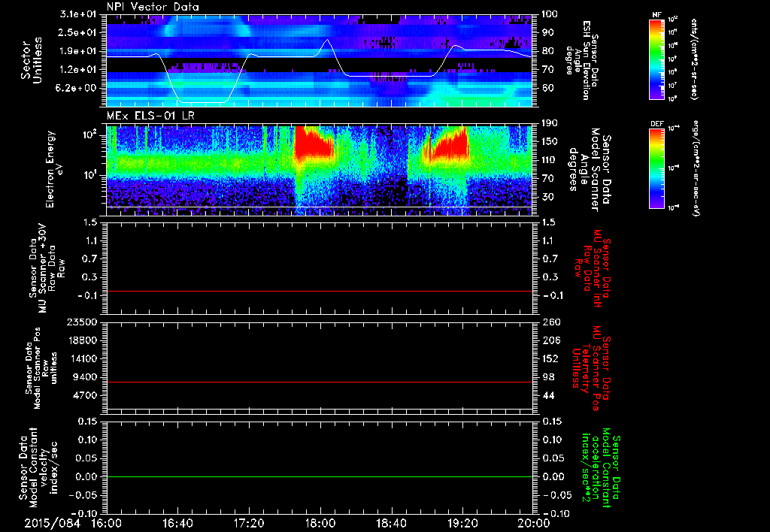Click the cnts/(cm**2-sr-sec) units label
The image size is (770, 532).
click(x=694, y=59)
